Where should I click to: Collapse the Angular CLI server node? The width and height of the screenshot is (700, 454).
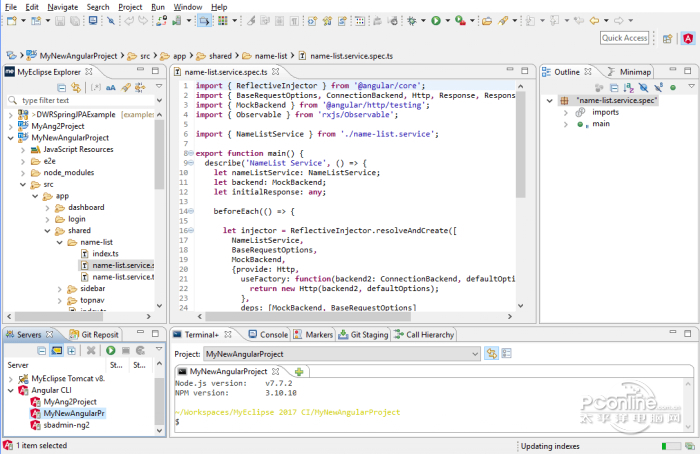point(12,390)
